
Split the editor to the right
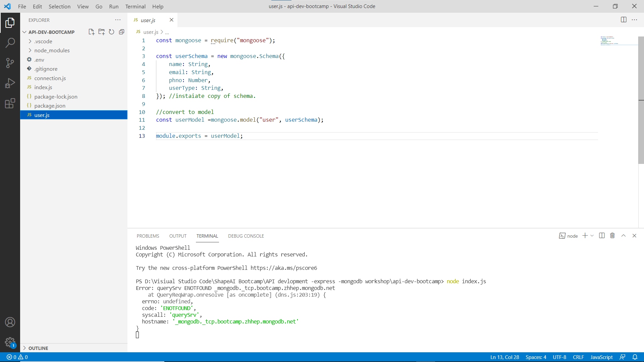tap(624, 20)
